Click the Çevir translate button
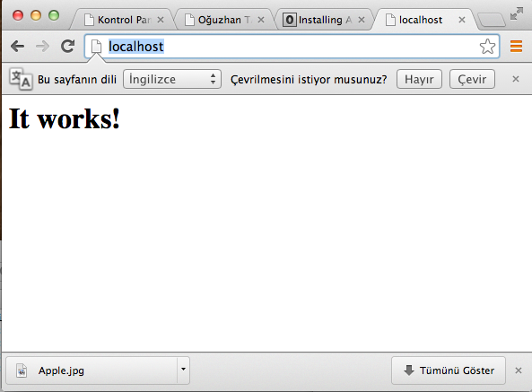The image size is (532, 392). coord(472,79)
